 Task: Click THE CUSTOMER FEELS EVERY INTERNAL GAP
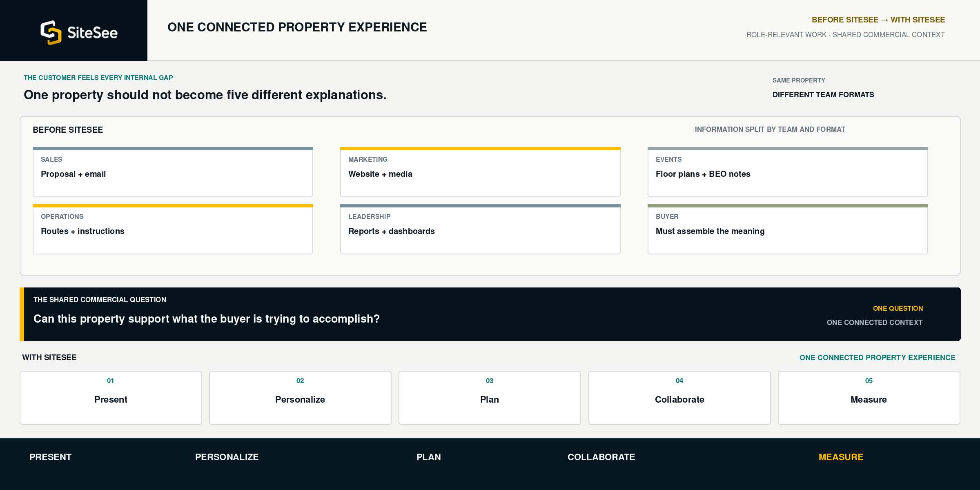pyautogui.click(x=98, y=78)
